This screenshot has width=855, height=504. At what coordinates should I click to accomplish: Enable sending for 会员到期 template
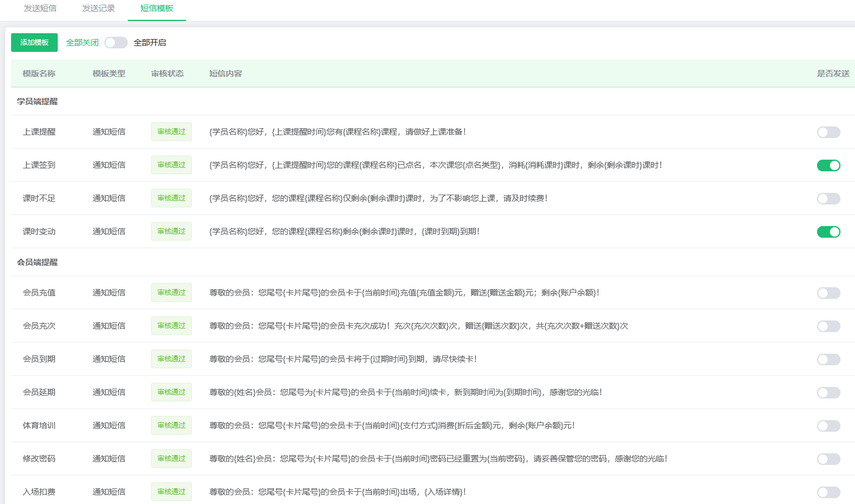828,359
